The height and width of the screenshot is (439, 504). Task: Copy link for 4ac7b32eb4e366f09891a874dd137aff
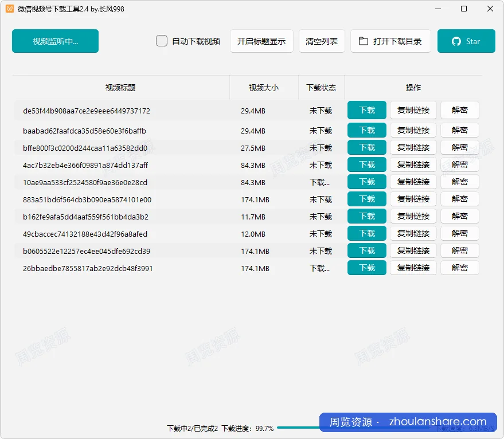click(413, 164)
